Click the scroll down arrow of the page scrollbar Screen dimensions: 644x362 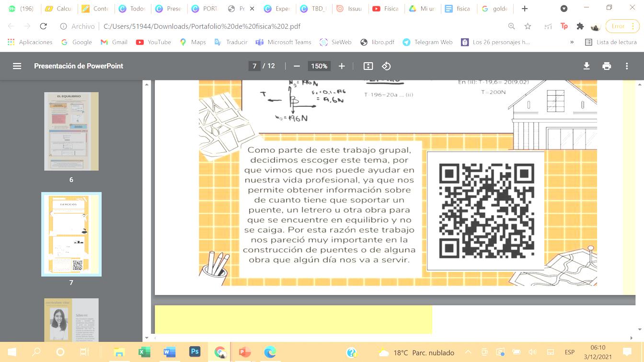pyautogui.click(x=640, y=329)
